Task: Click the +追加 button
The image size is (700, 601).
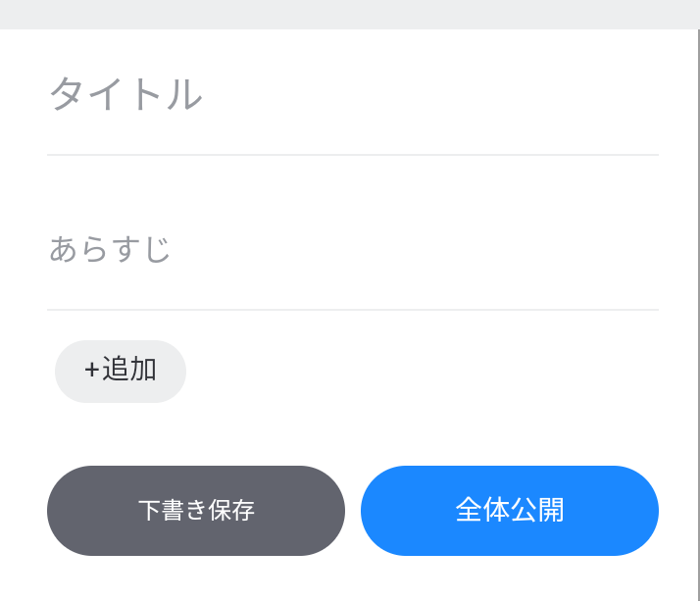Action: coord(121,372)
